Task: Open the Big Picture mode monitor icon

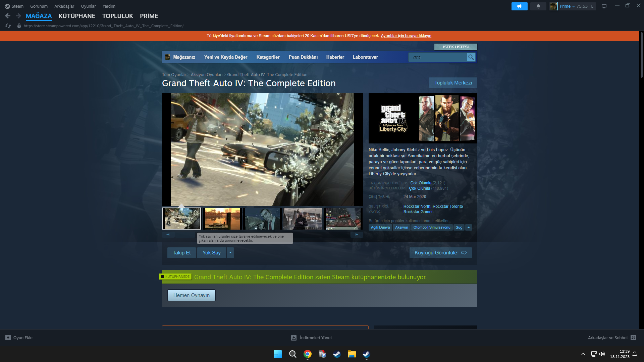Action: [x=604, y=6]
